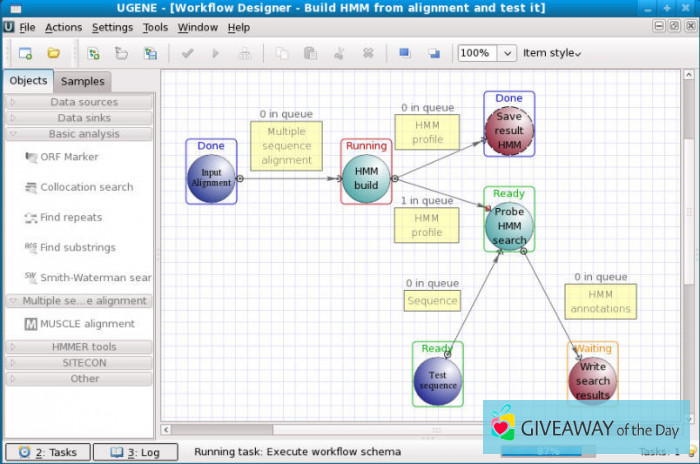Click the open folder toolbar icon
This screenshot has width=700, height=464.
(54, 53)
